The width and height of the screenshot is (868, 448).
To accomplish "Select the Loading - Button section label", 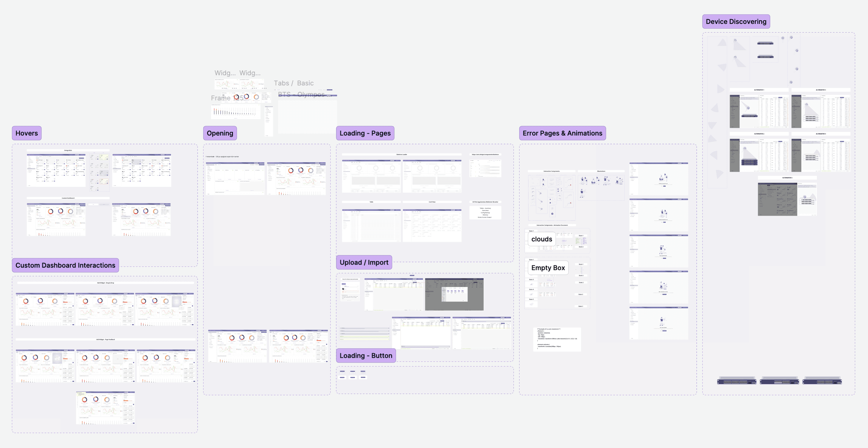I will 366,356.
